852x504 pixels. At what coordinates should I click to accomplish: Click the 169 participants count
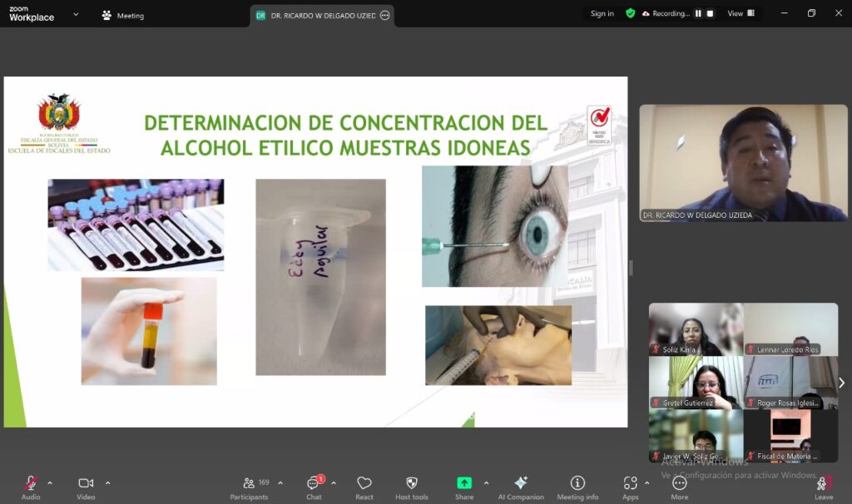264,482
